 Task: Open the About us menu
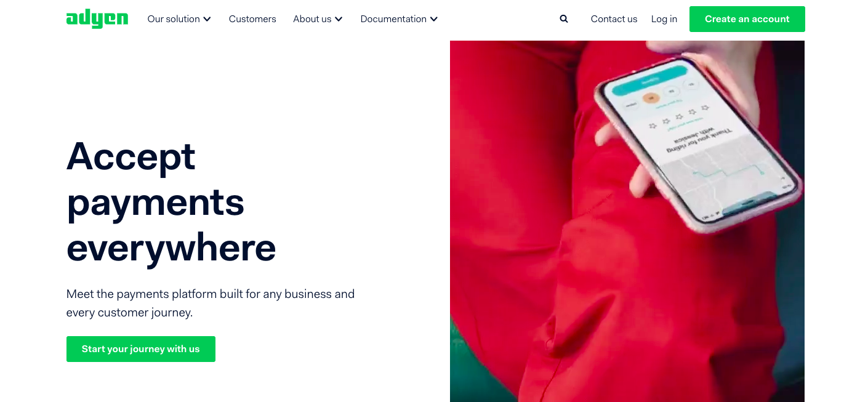318,19
